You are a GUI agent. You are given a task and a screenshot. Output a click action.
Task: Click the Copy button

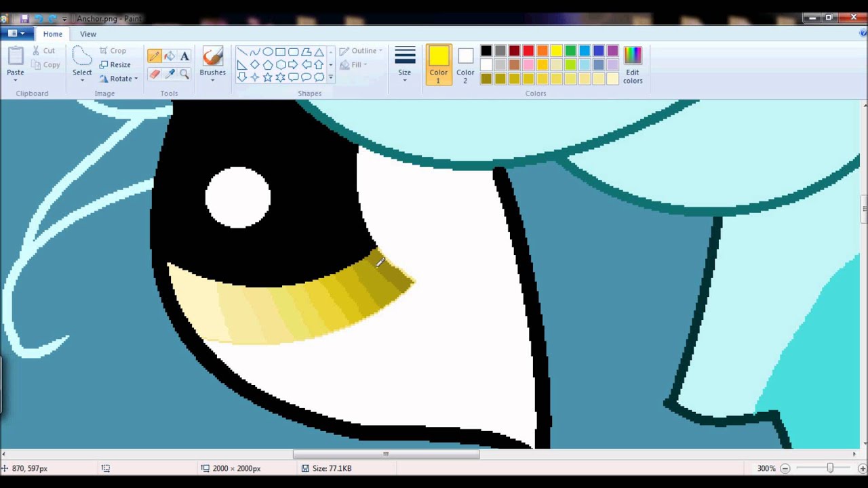point(46,65)
